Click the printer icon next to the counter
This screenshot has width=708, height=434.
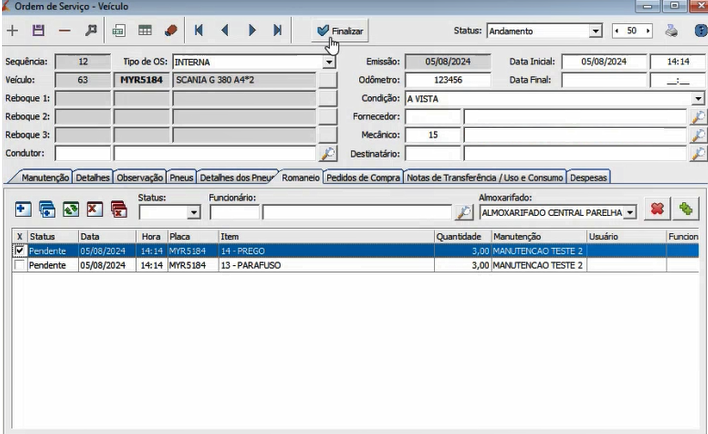pos(671,31)
